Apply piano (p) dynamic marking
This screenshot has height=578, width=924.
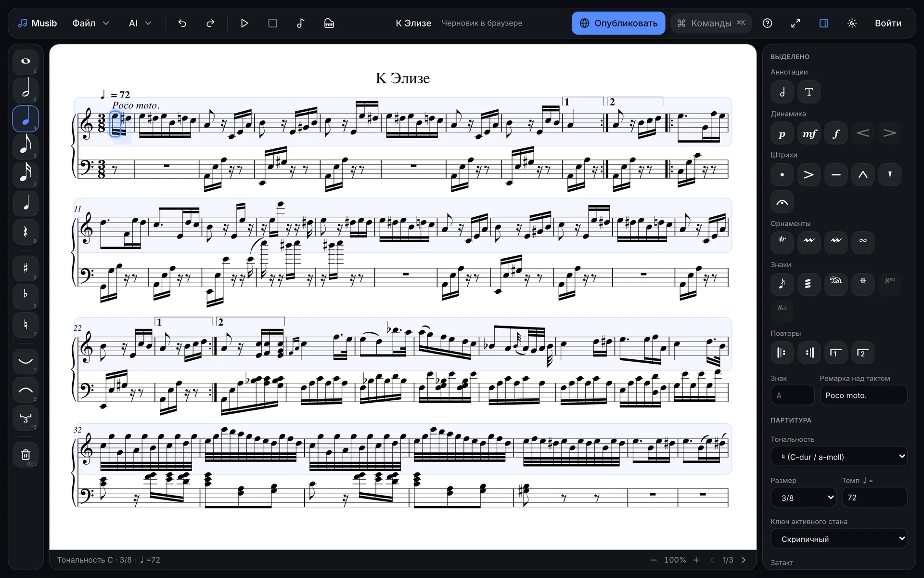(782, 133)
